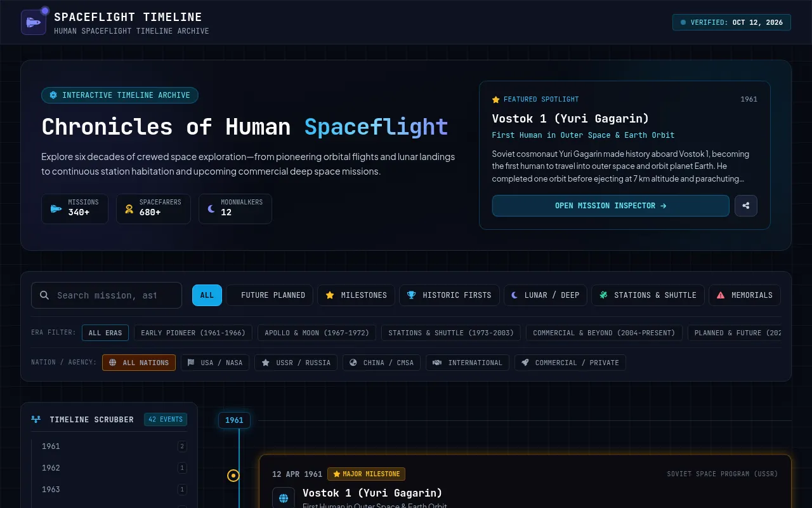This screenshot has width=812, height=508.
Task: Open the Memorials category tab
Action: (745, 295)
